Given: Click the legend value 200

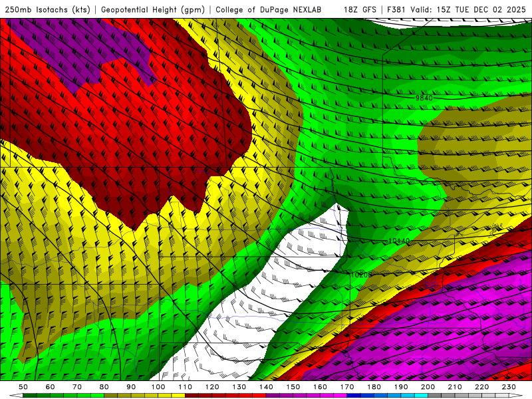Looking at the screenshot, I should click(428, 387).
